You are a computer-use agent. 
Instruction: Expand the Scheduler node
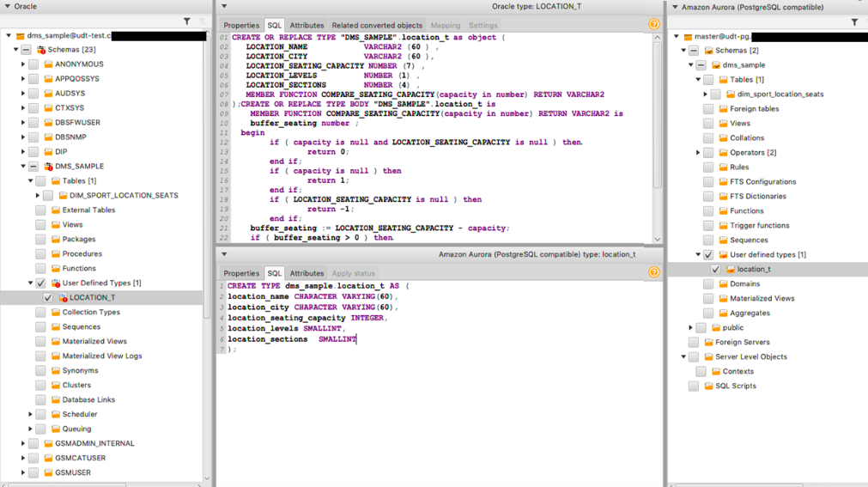[x=30, y=414]
